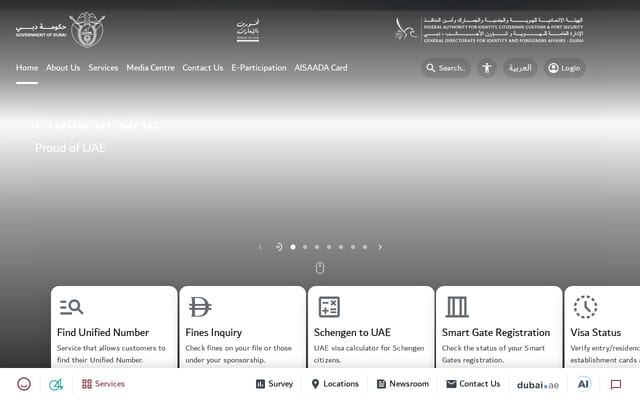The height and width of the screenshot is (400, 640).
Task: Click the Locations link text
Action: click(341, 384)
